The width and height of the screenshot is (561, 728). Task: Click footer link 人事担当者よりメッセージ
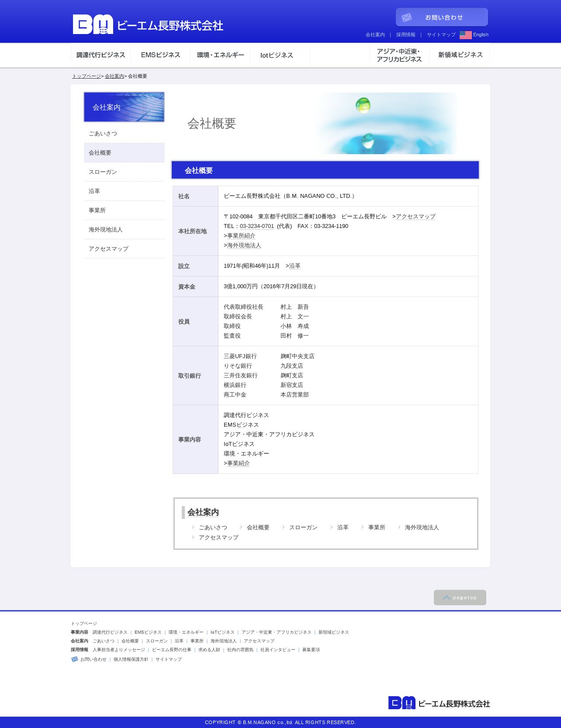(x=119, y=650)
